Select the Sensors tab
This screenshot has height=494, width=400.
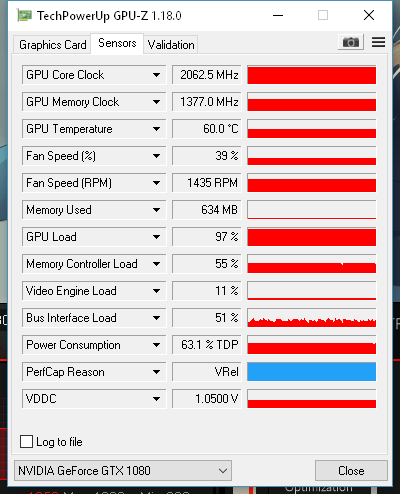117,43
